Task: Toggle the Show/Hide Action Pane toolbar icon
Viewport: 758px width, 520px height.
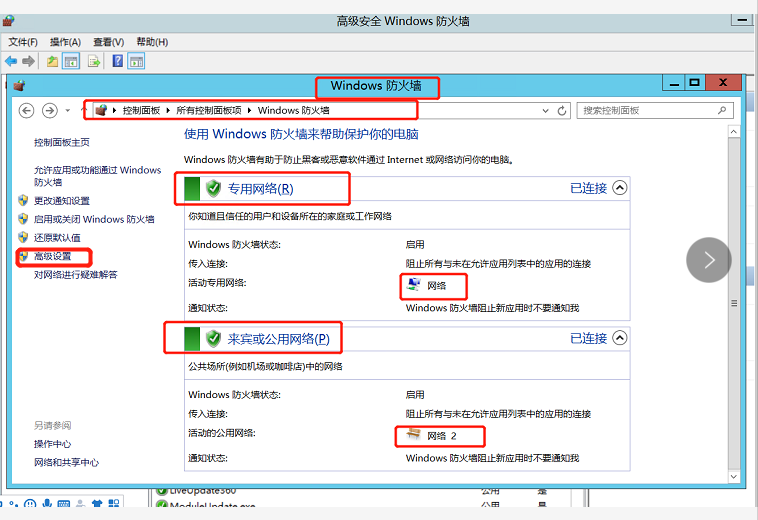Action: coord(136,61)
